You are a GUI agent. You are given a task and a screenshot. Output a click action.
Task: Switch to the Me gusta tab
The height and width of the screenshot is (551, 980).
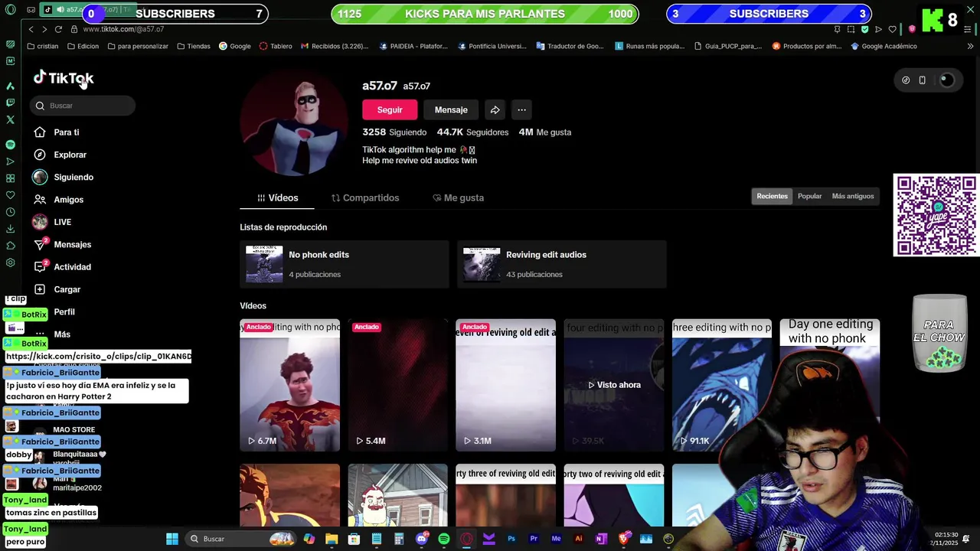pyautogui.click(x=458, y=197)
